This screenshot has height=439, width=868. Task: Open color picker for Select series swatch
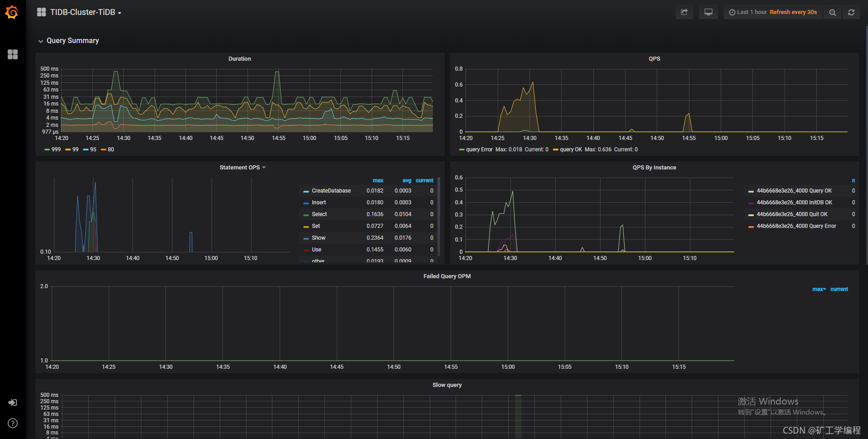click(x=306, y=215)
